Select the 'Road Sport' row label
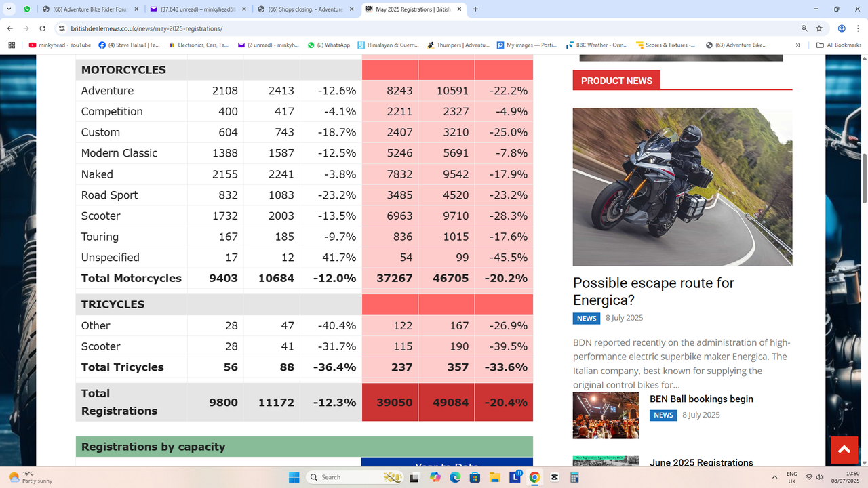This screenshot has width=868, height=488. (x=109, y=195)
